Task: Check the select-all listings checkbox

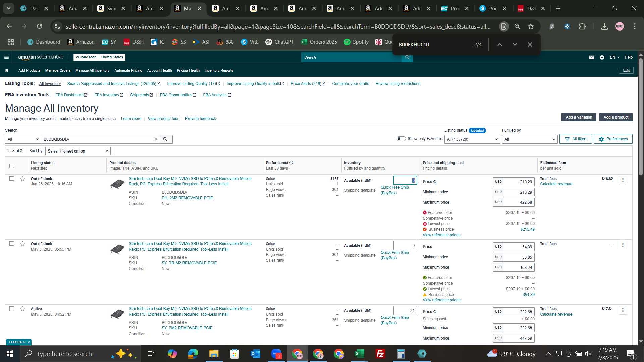Action: point(12,166)
